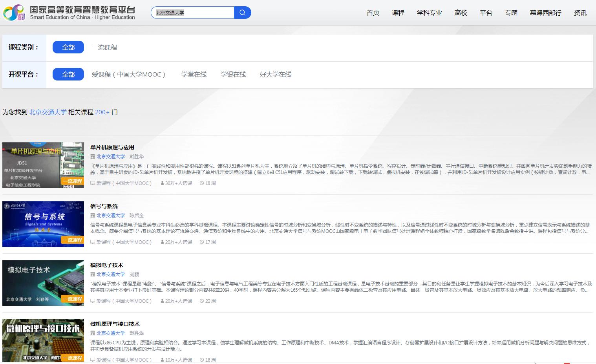The width and height of the screenshot is (596, 364).
Task: Filter by 学堂在线 platform
Action: (x=194, y=74)
